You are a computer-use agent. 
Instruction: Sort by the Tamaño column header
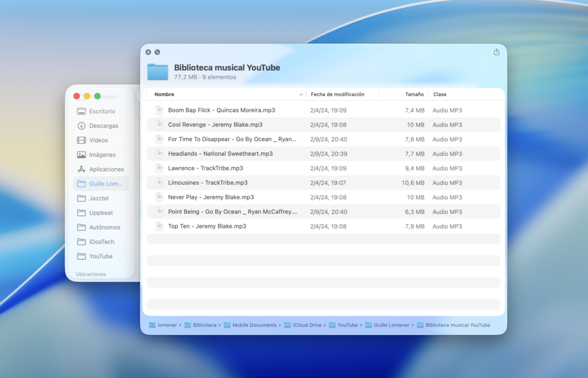(415, 94)
